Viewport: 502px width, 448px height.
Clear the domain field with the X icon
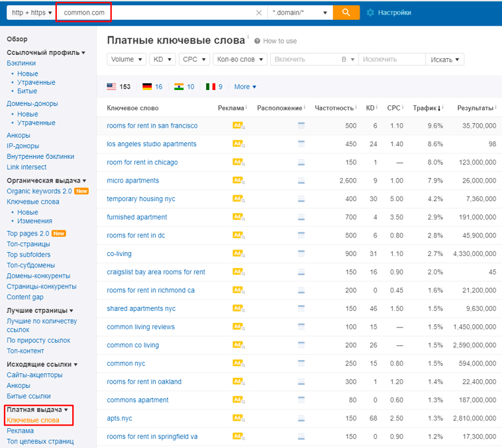coord(259,13)
